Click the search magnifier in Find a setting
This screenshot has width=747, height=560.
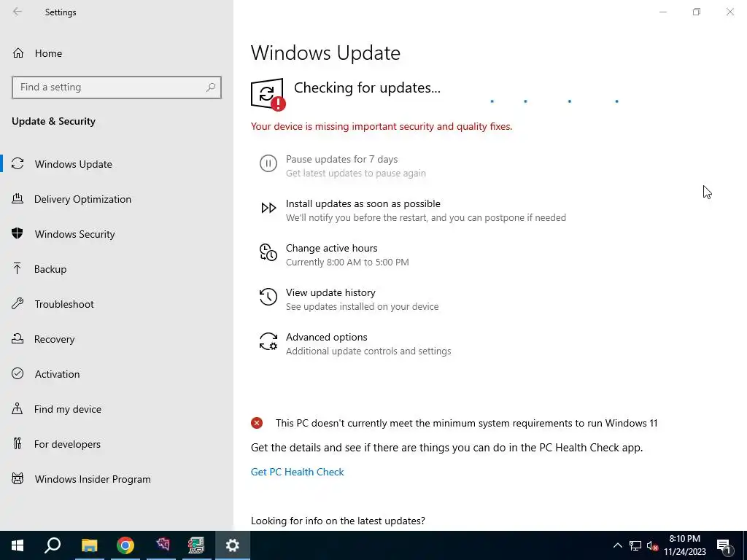[211, 87]
